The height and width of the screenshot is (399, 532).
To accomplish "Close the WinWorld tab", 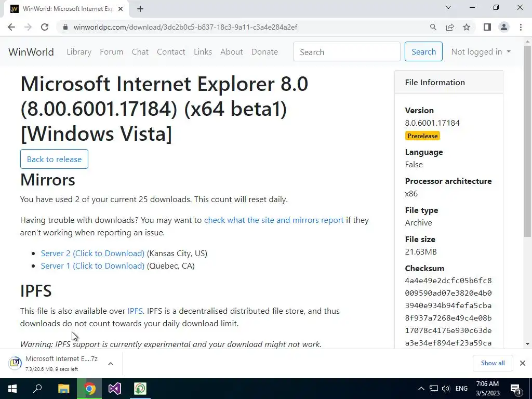I will point(121,9).
